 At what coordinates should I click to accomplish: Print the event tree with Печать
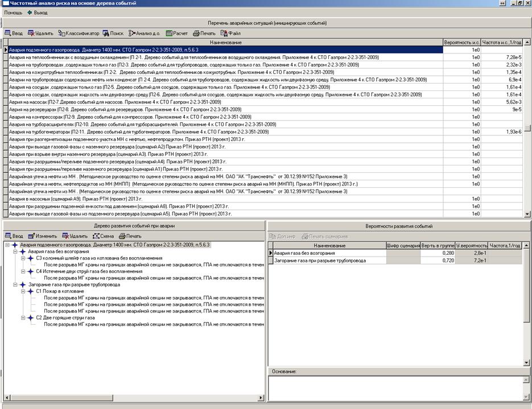coord(130,236)
